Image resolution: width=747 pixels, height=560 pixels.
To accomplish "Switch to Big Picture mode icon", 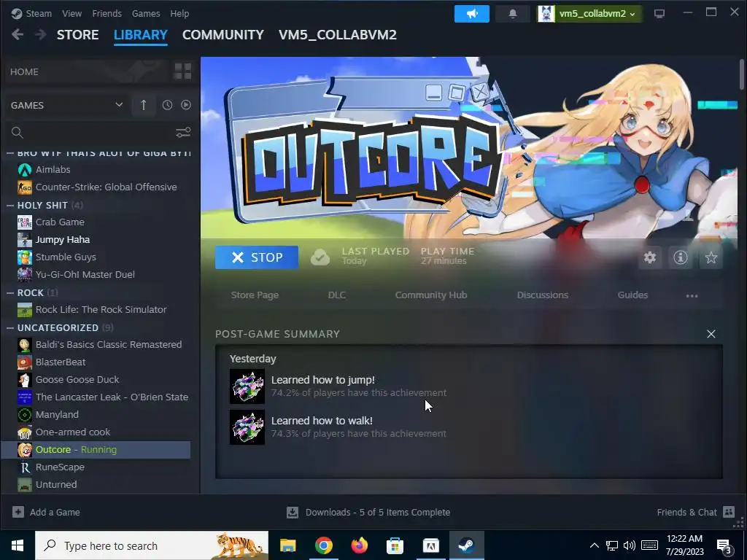I will click(x=659, y=14).
